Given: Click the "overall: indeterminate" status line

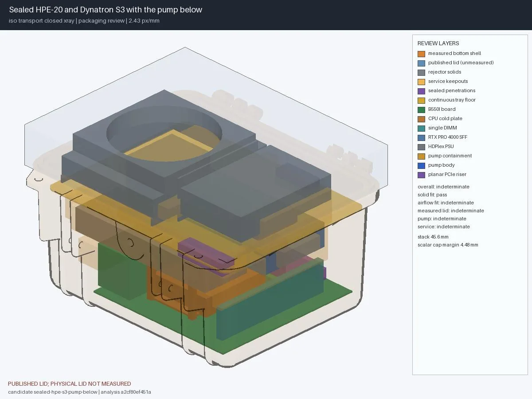Looking at the screenshot, I should click(443, 187).
